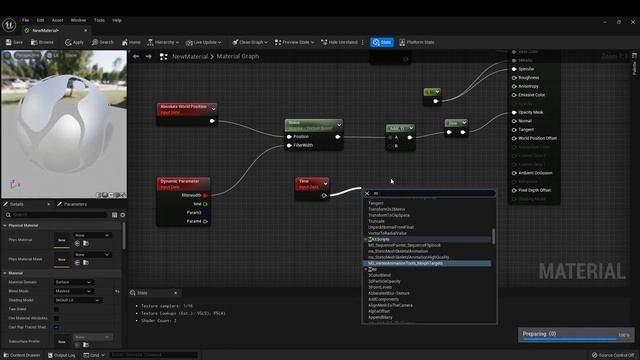This screenshot has width=640, height=360.
Task: Open Blend Mode Masked dropdown
Action: pyautogui.click(x=74, y=291)
